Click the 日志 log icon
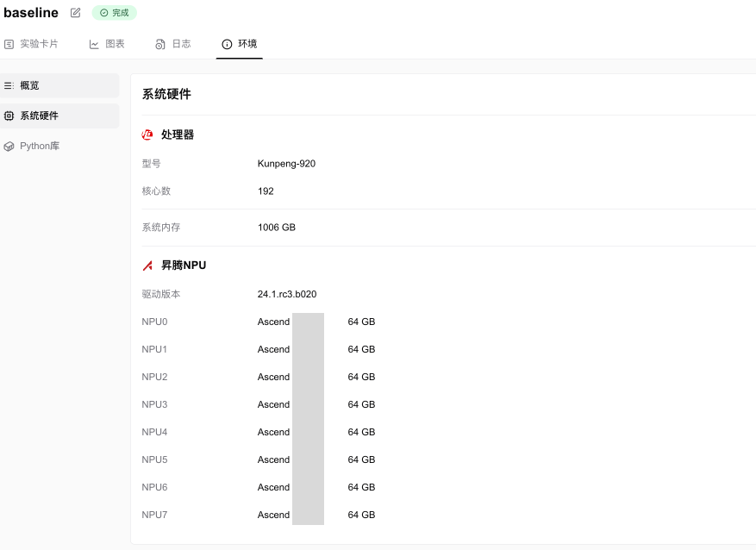Viewport: 756px width, 550px height. point(159,43)
